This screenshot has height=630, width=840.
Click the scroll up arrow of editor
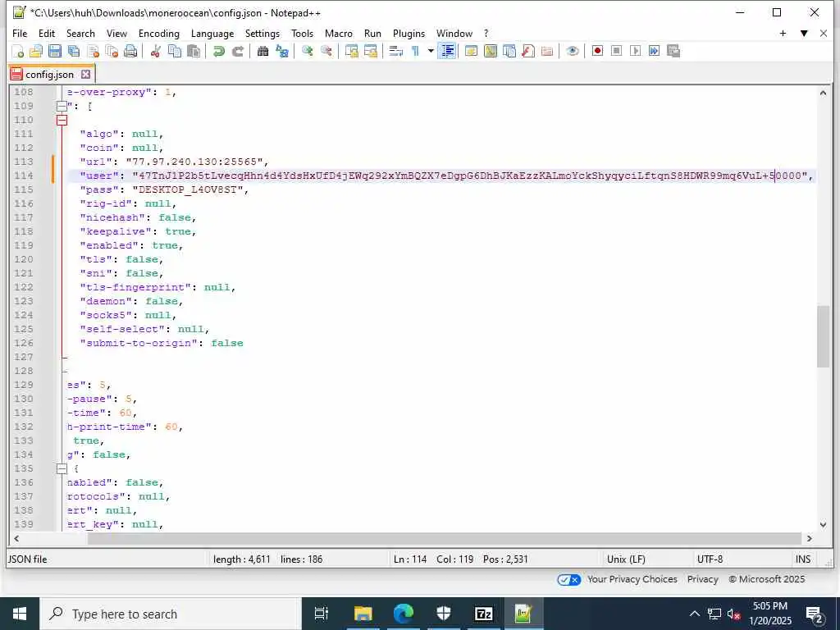pos(823,93)
